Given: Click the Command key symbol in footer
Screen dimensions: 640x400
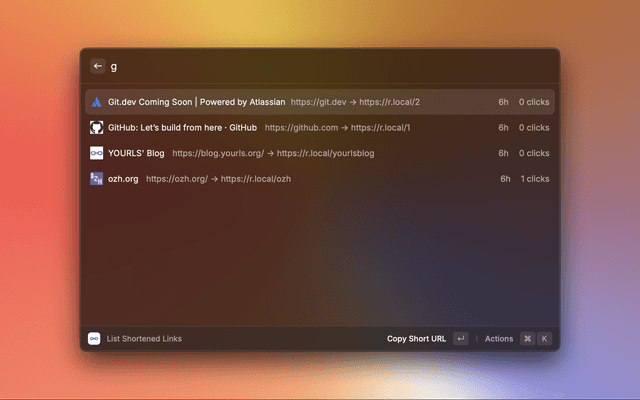Looking at the screenshot, I should (527, 339).
